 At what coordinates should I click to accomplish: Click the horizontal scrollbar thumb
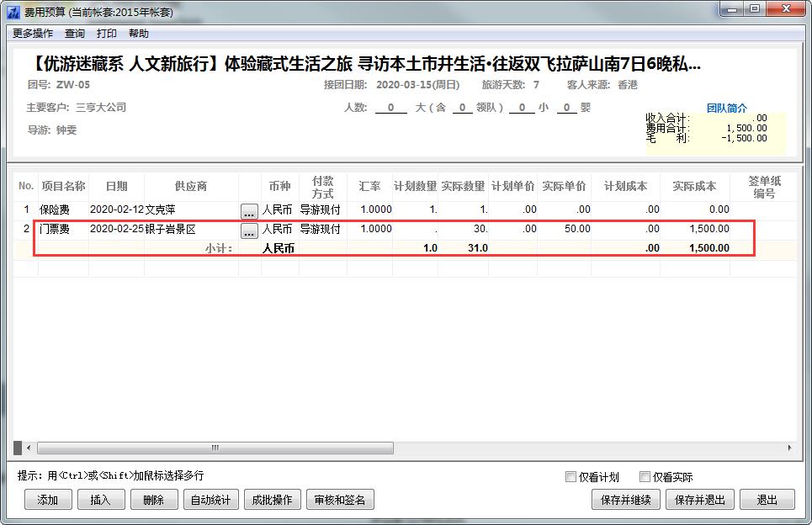(x=215, y=448)
